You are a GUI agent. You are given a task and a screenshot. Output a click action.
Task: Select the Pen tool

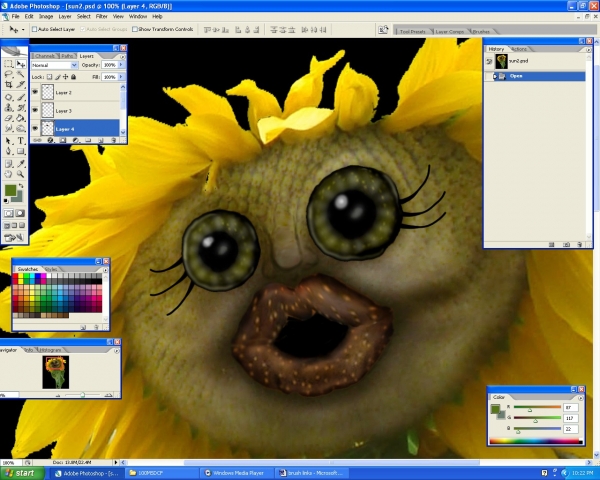(x=8, y=151)
